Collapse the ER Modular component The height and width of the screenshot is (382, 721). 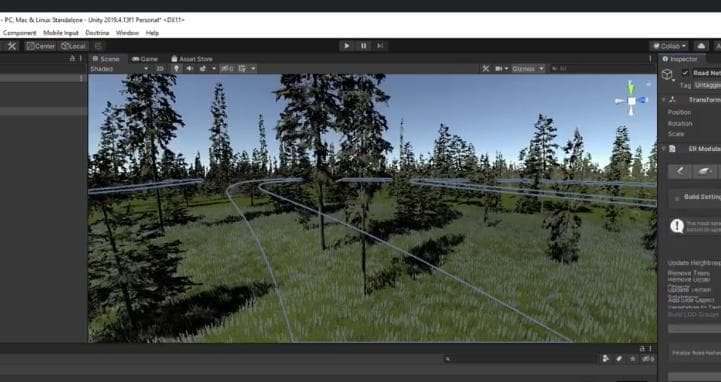tap(664, 148)
